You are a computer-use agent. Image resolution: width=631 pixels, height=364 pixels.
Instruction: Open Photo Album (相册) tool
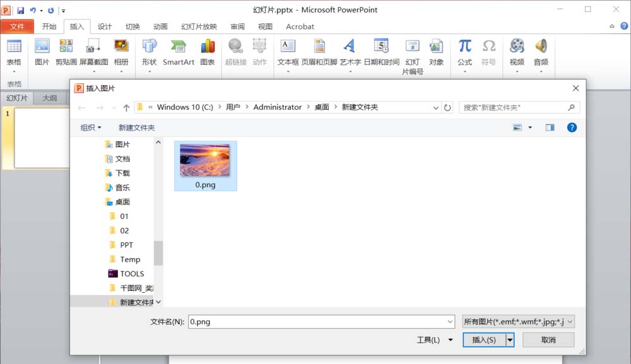(121, 56)
